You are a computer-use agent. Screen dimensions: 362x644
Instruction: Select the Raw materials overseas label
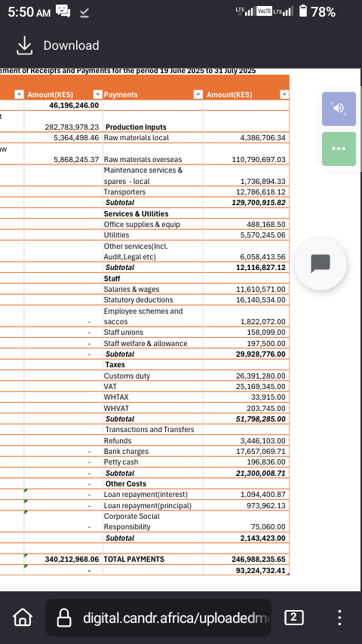tap(143, 159)
